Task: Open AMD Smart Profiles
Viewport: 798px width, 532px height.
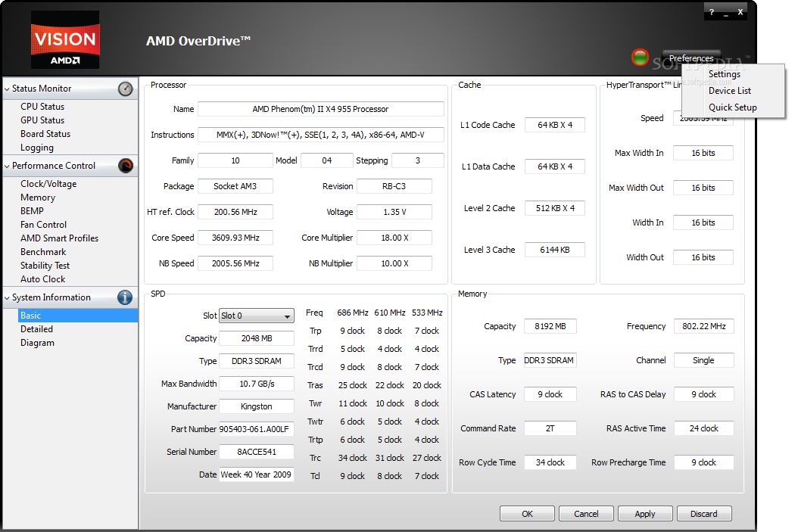Action: [x=59, y=238]
